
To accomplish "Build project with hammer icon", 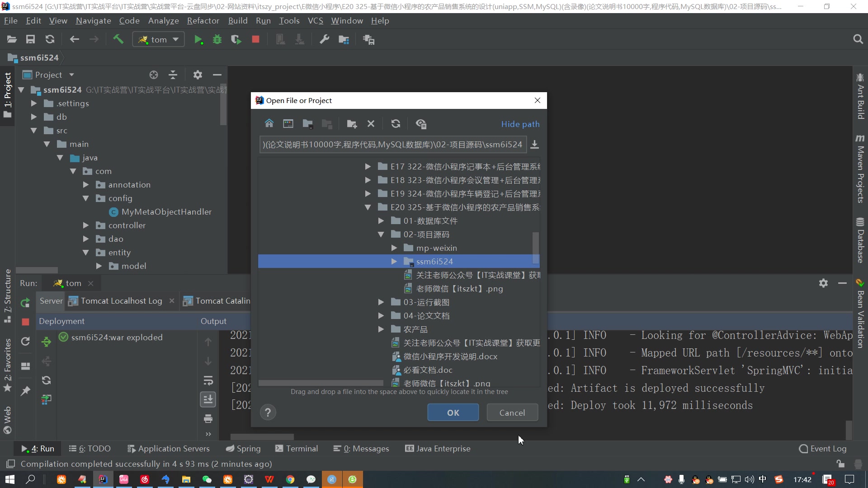I will (118, 39).
